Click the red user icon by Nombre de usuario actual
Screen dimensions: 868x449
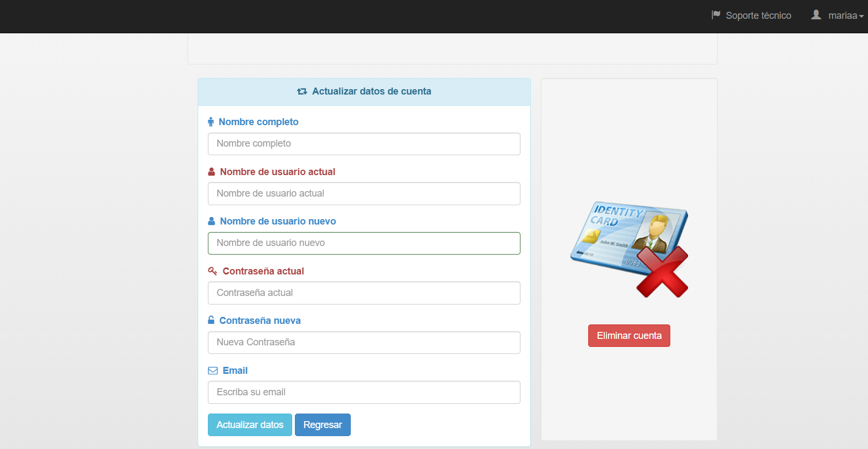click(x=212, y=172)
